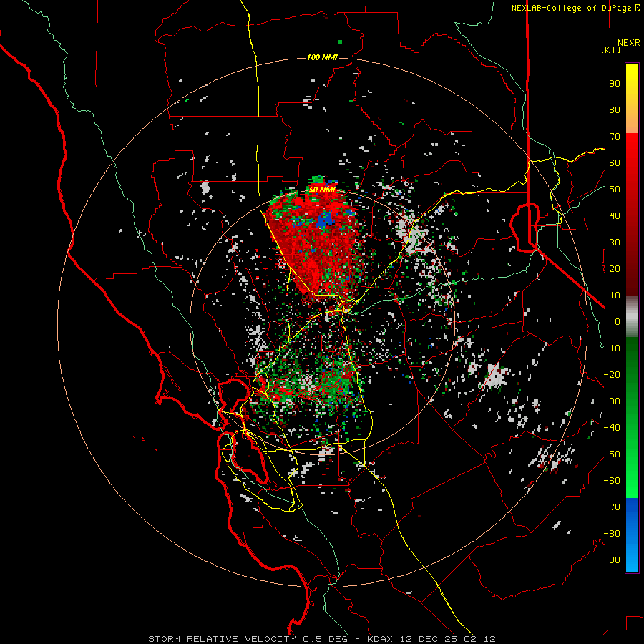
Task: Click the positive 80 scale value
Action: coord(615,109)
